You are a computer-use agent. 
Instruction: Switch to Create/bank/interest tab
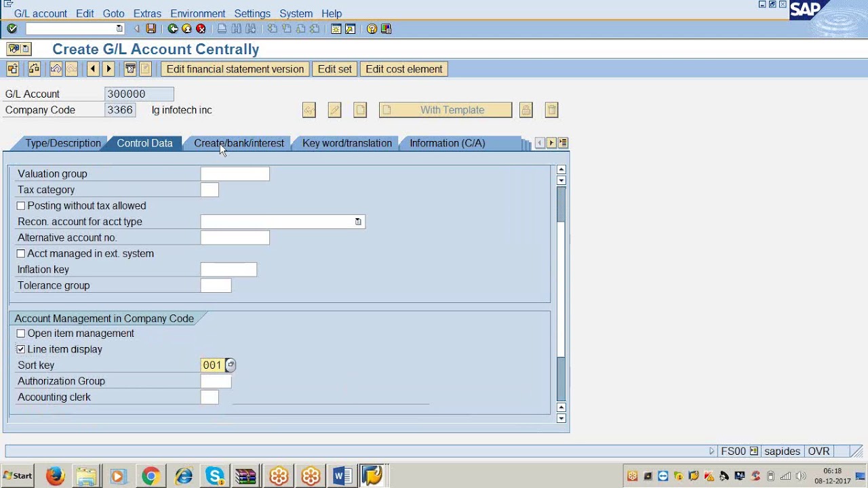click(239, 143)
